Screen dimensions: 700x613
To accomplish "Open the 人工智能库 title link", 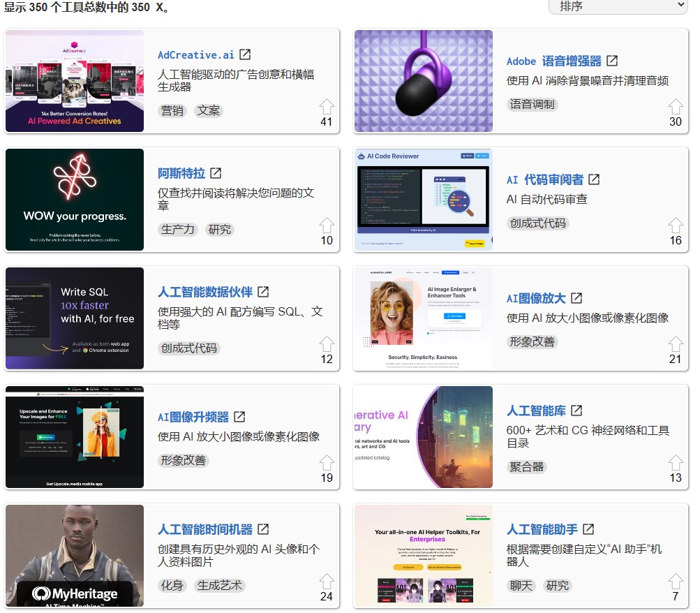I will coord(536,411).
